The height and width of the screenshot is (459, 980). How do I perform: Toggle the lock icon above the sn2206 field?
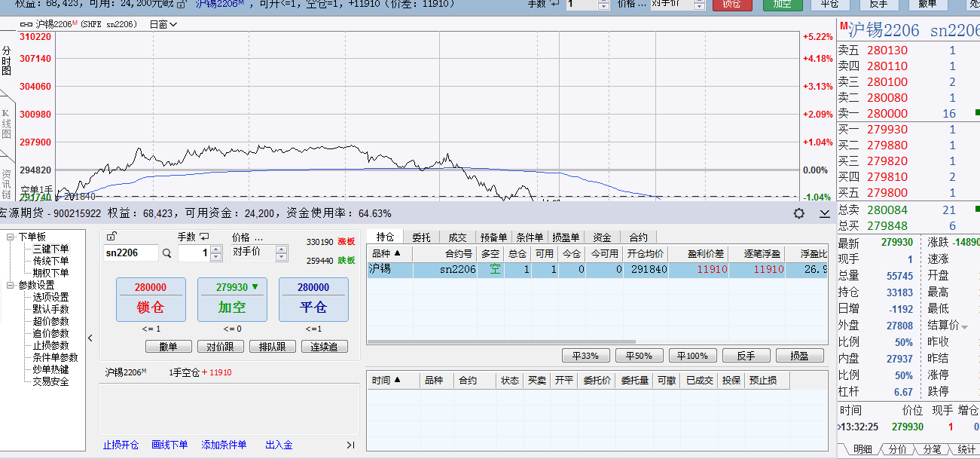[x=111, y=237]
